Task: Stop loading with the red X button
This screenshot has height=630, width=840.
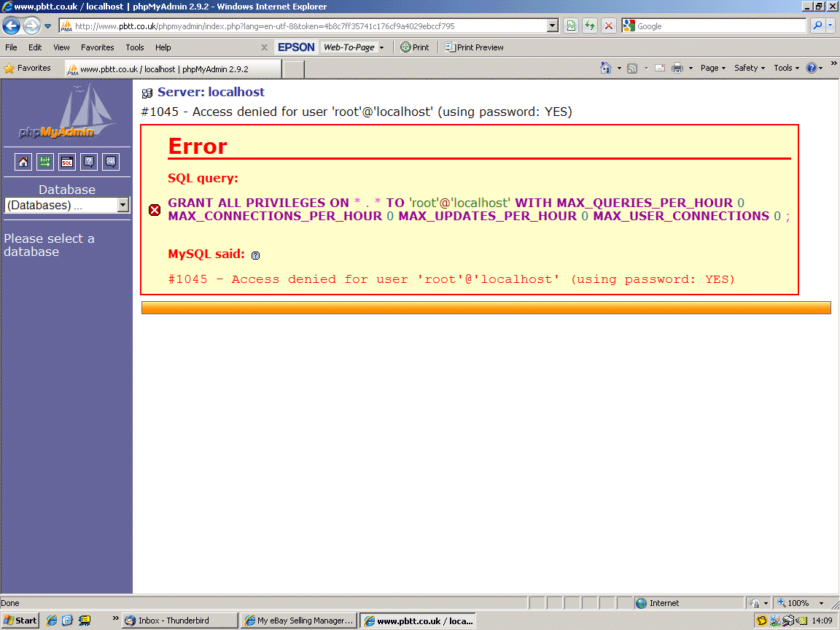Action: 609,26
